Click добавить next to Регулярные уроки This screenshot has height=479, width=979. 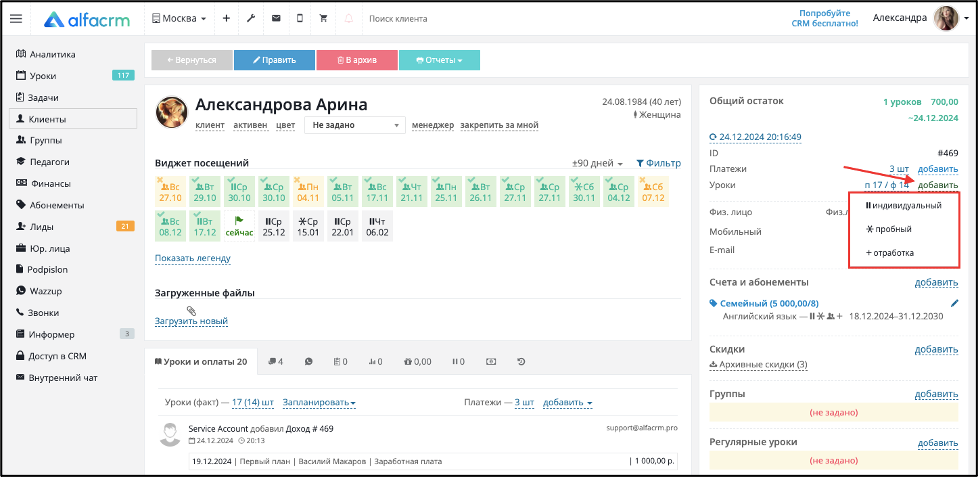tap(938, 442)
